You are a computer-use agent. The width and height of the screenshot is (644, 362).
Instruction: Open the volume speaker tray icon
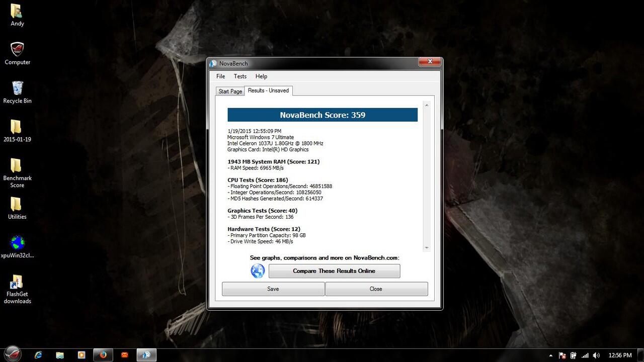click(x=596, y=355)
